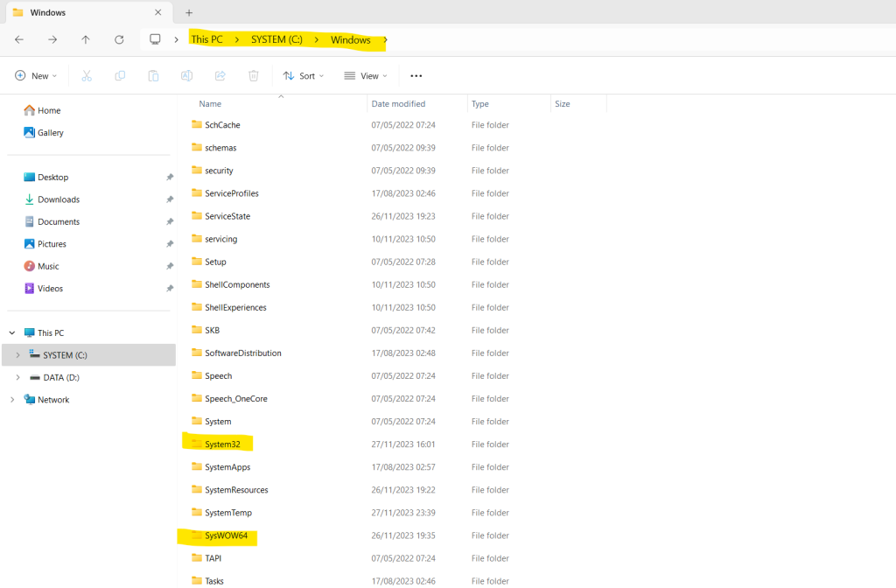Open a new tab with plus button
Image resolution: width=896 pixels, height=588 pixels.
189,12
